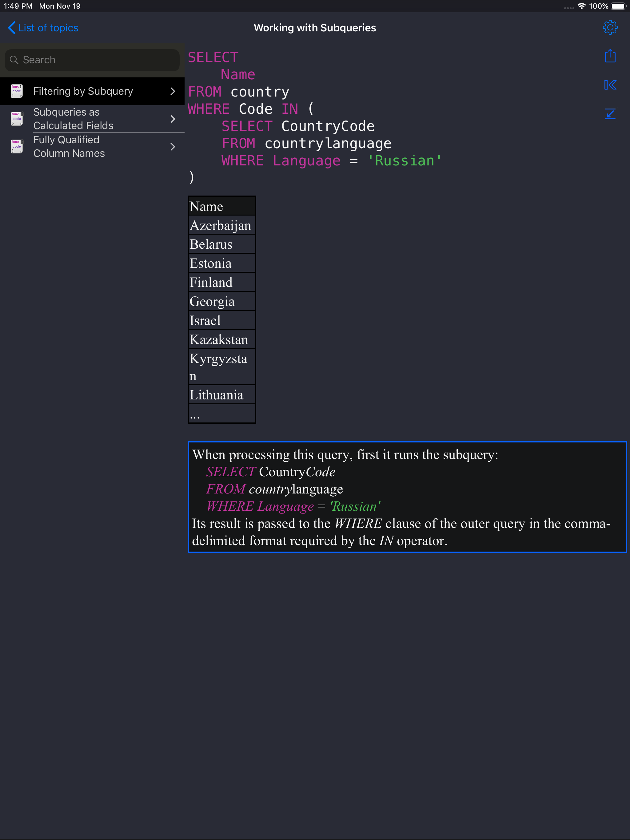Select the Filtering by Subquery topic
Screen dimensions: 630x840
83,91
